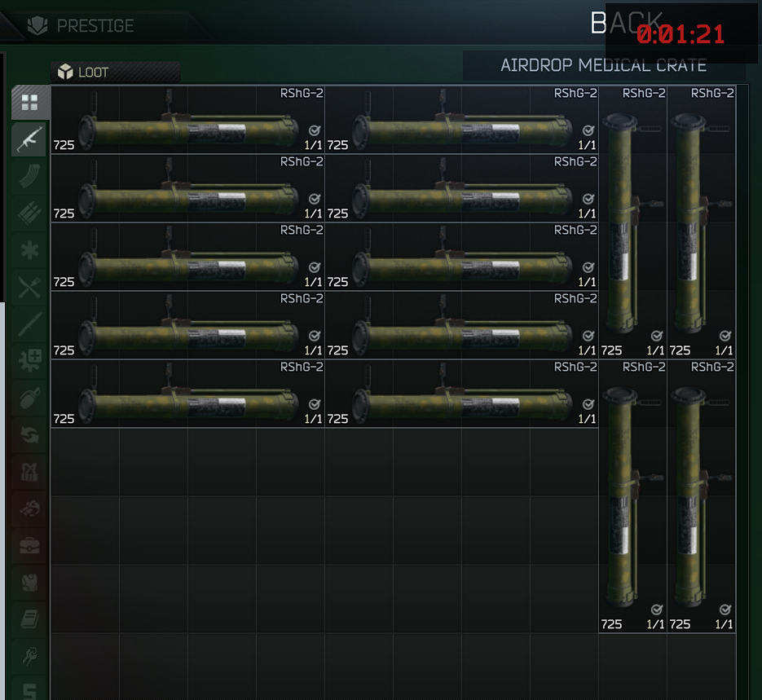Filter loot by weapons rifle icon

pyautogui.click(x=29, y=139)
